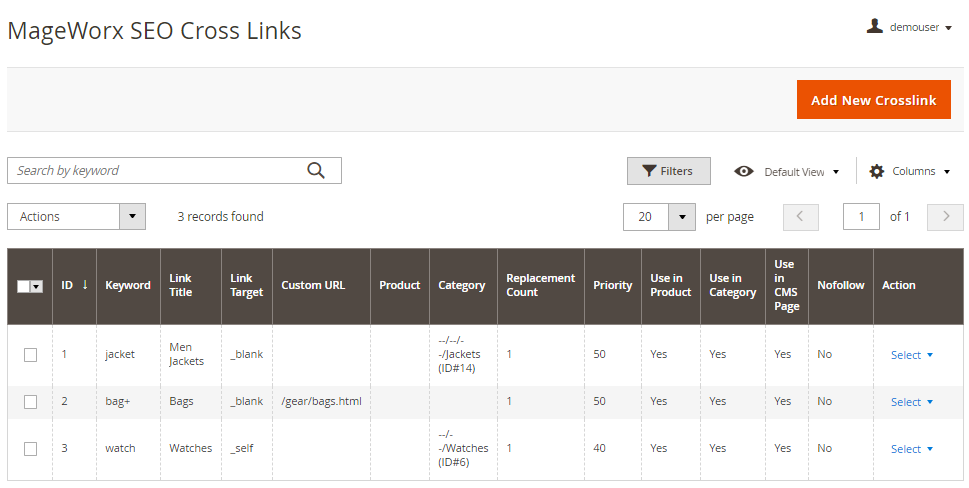
Task: Open the Select action for jacket row
Action: 911,355
